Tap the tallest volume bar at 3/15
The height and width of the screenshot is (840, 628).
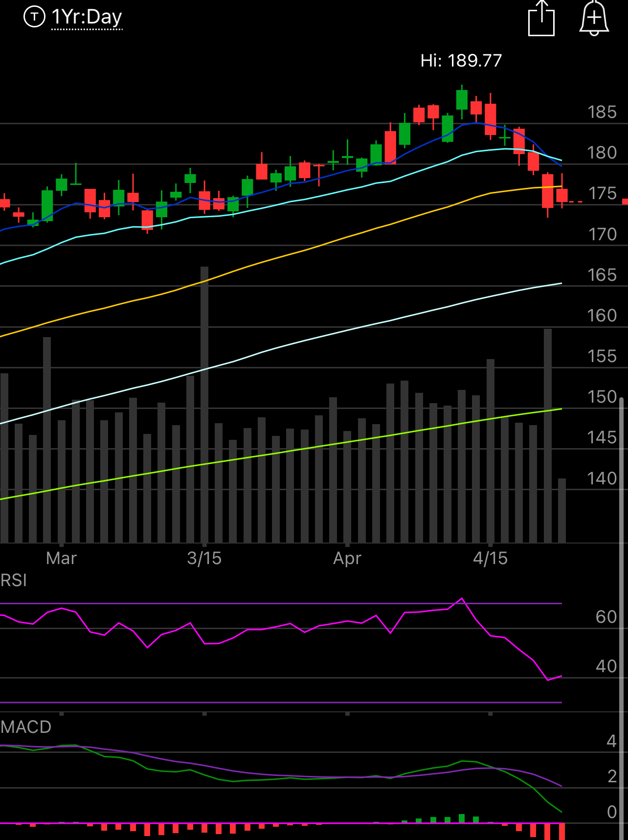(204, 405)
